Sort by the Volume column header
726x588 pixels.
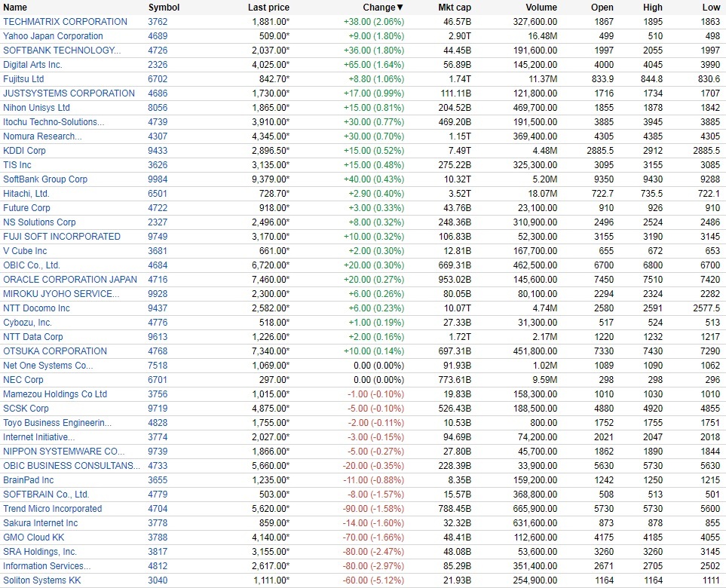pos(541,8)
